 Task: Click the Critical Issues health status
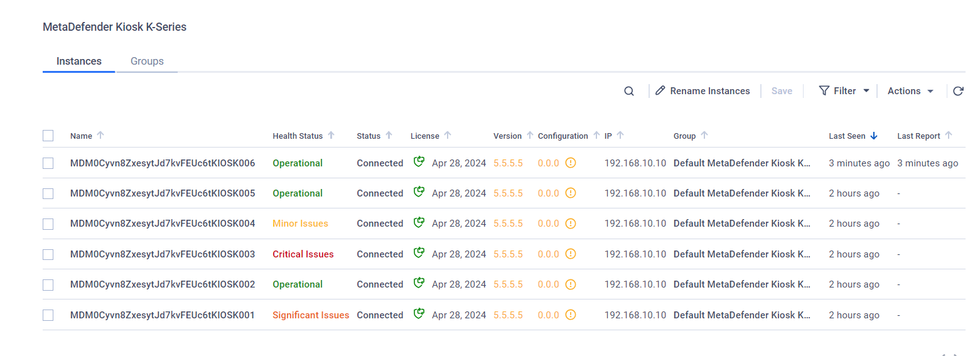tap(303, 254)
